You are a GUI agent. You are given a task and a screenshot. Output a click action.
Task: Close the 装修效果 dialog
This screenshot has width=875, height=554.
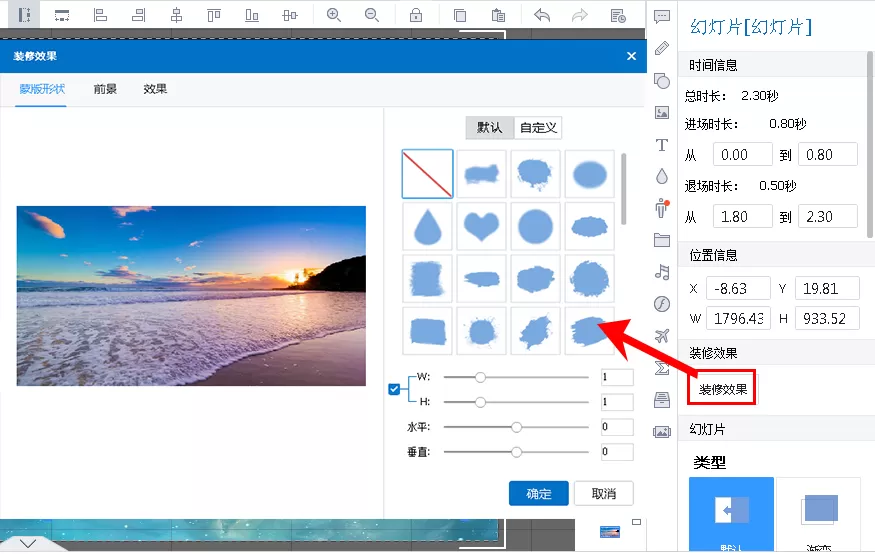(632, 56)
